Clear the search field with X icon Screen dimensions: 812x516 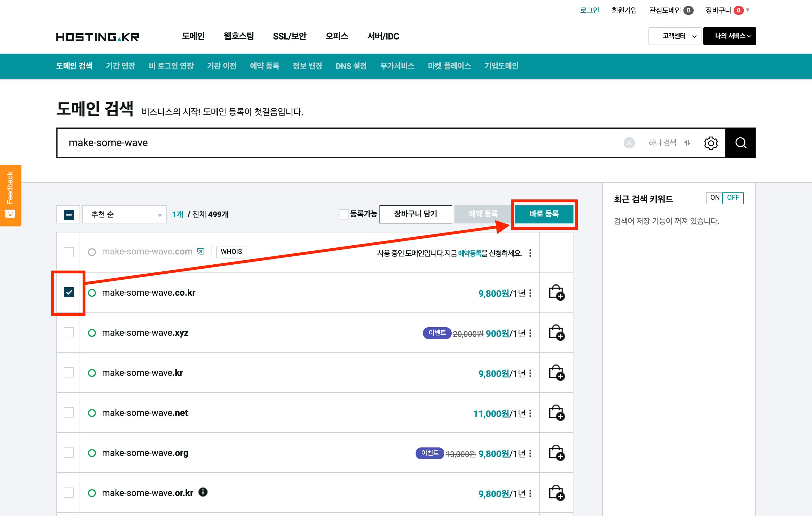point(629,143)
